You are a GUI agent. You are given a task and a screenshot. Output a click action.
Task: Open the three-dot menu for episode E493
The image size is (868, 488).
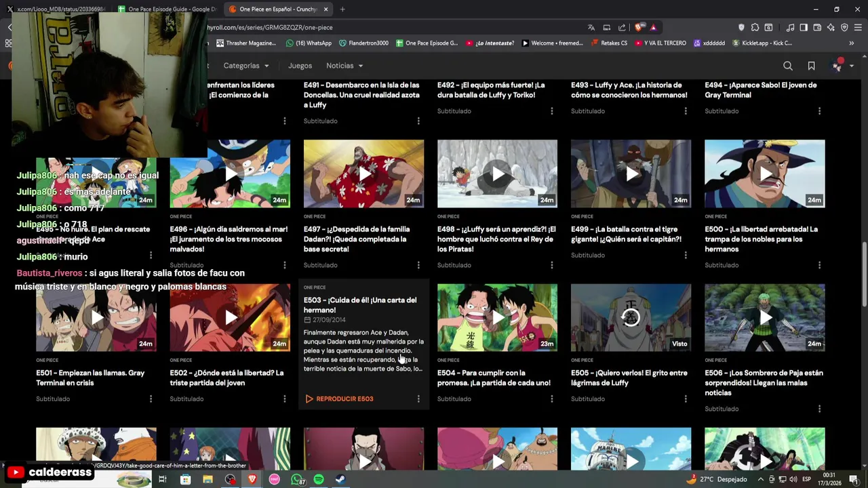point(686,111)
